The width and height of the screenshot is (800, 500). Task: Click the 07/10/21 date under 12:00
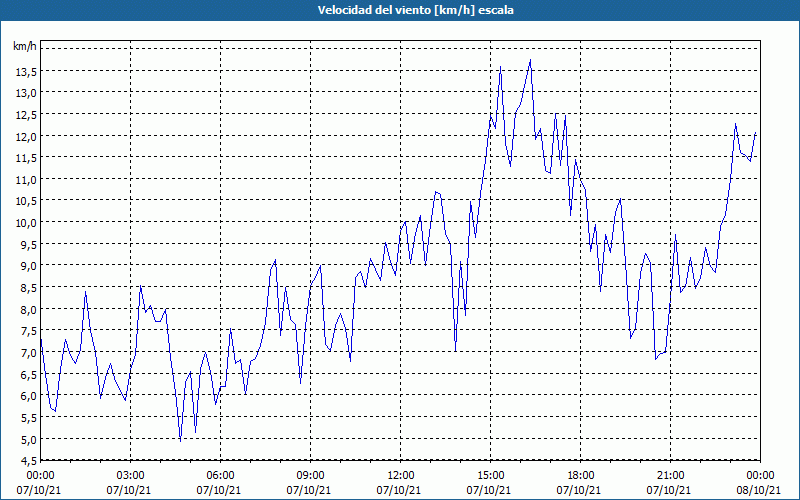pos(399,490)
